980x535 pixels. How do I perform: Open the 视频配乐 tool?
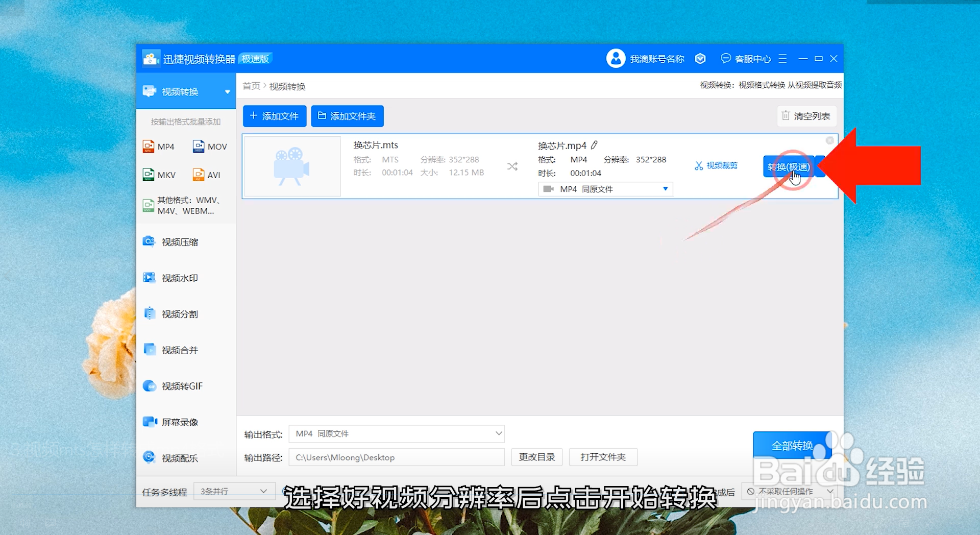[170, 458]
